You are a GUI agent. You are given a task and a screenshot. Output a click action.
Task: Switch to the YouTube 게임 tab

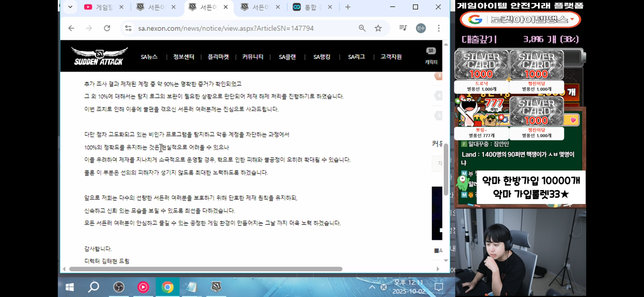click(102, 7)
